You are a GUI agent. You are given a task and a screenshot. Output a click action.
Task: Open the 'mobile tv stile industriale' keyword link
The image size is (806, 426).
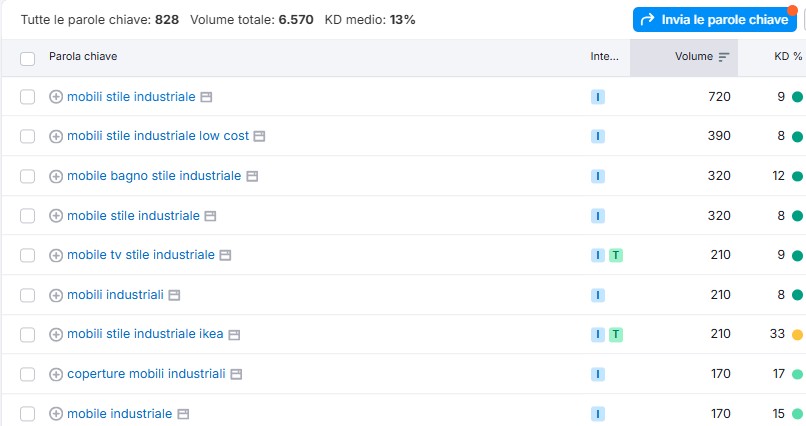[x=141, y=255]
